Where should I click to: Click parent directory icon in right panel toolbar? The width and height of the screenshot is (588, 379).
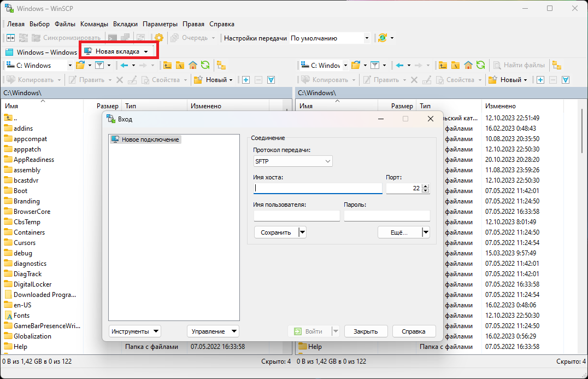441,65
